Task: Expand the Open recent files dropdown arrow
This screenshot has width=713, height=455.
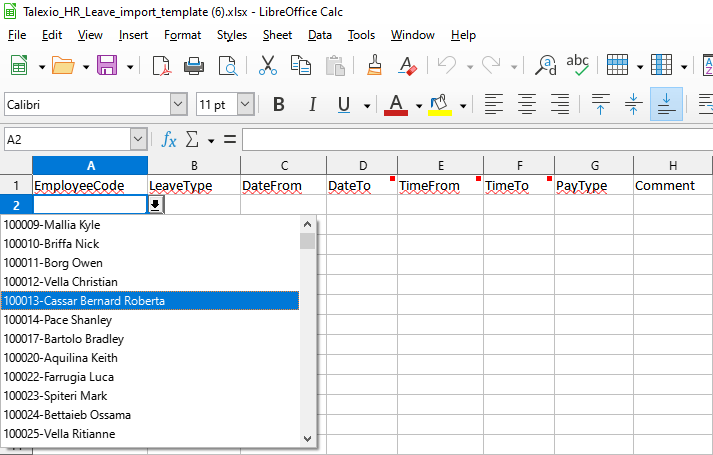Action: point(86,67)
